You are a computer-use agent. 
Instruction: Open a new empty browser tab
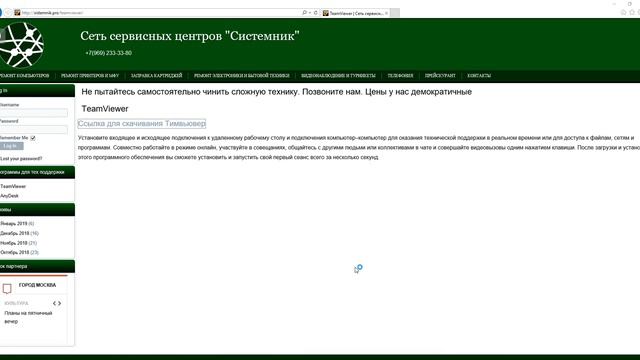click(395, 13)
